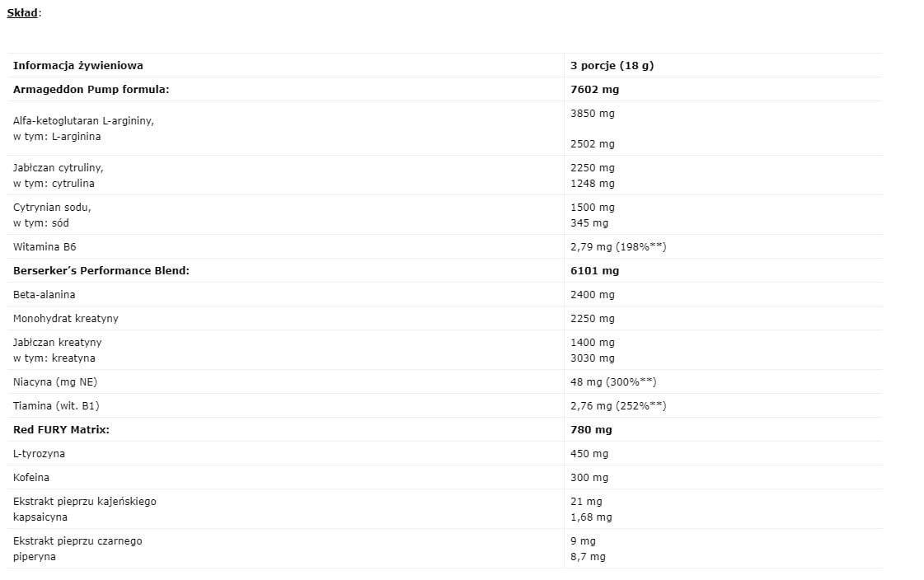
Task: Click the Kofeina row label
Action: coord(31,477)
